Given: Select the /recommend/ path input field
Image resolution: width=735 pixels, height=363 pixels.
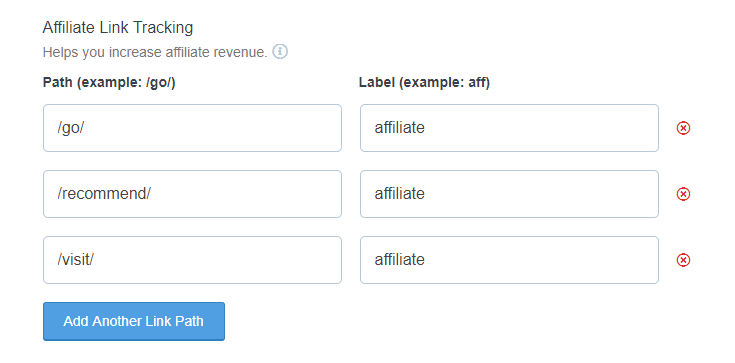Looking at the screenshot, I should (x=192, y=194).
